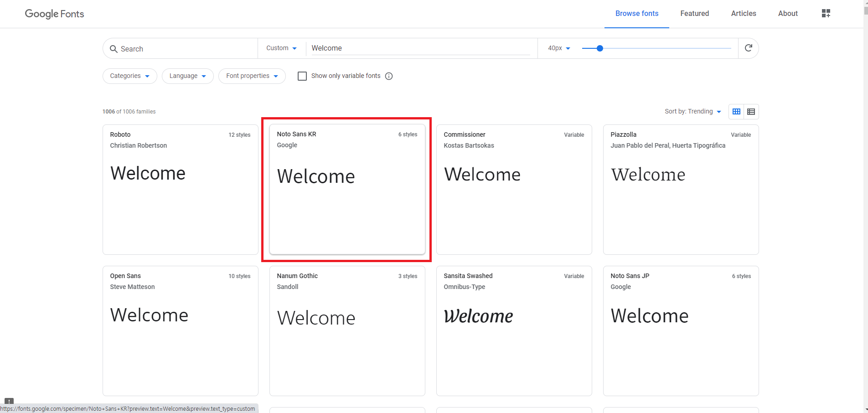The image size is (868, 413).
Task: Switch to grid view
Action: 736,112
